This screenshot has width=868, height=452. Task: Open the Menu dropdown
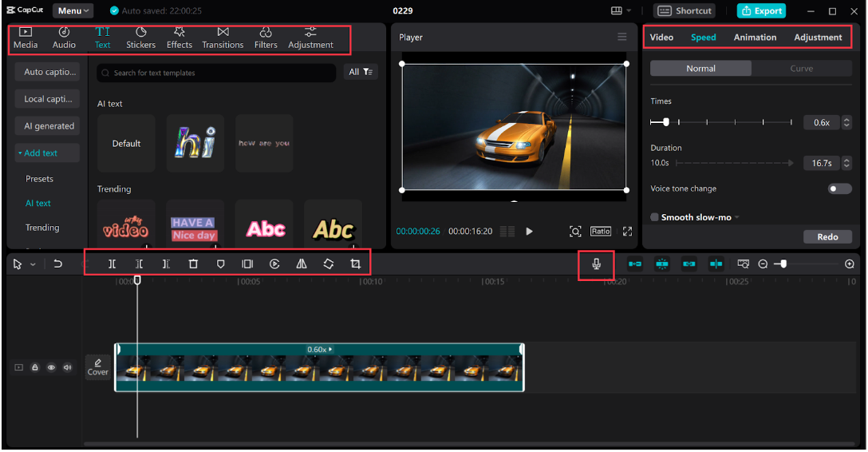point(73,10)
